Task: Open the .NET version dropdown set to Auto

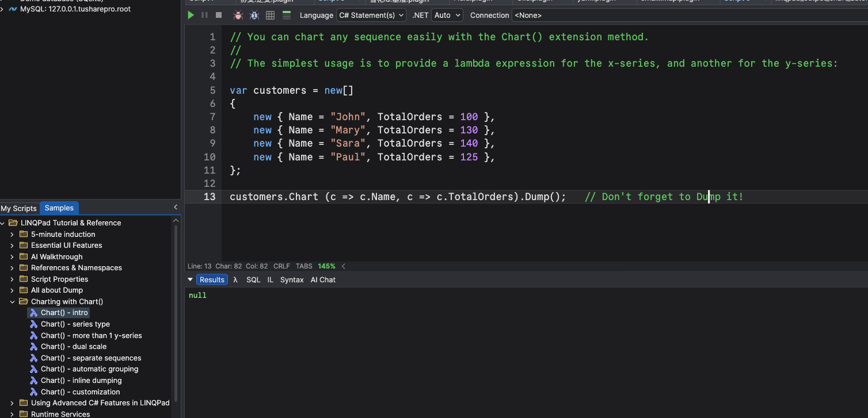Action: coord(447,15)
